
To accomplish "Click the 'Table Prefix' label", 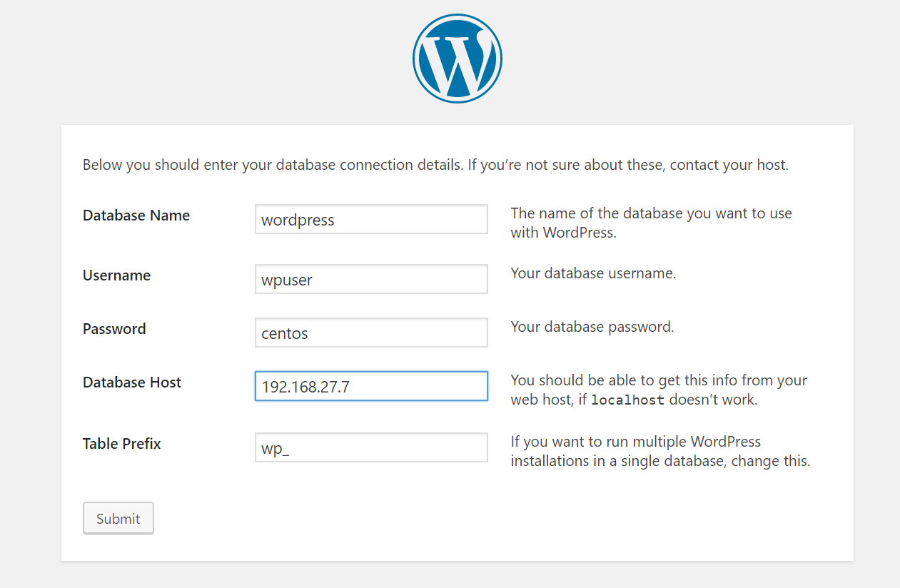I will 122,444.
